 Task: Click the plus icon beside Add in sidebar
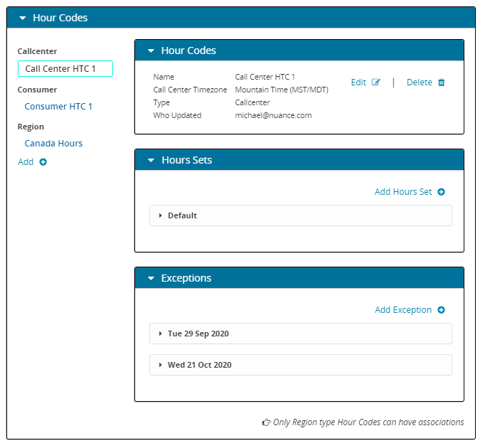[x=43, y=162]
